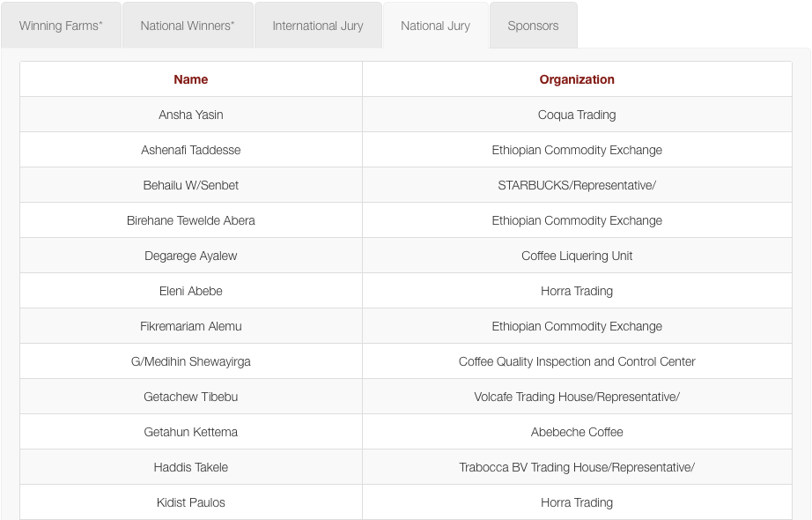Click the Abebeche Coffee organization cell

pos(577,432)
